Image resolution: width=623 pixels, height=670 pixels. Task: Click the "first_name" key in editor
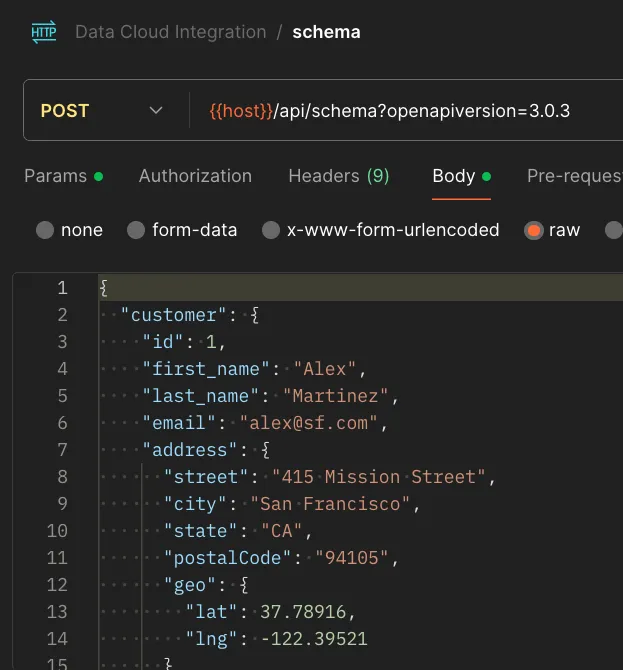tap(206, 369)
